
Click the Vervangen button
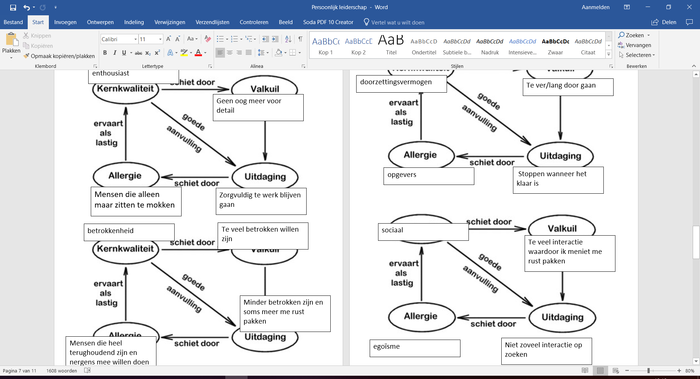pyautogui.click(x=634, y=45)
